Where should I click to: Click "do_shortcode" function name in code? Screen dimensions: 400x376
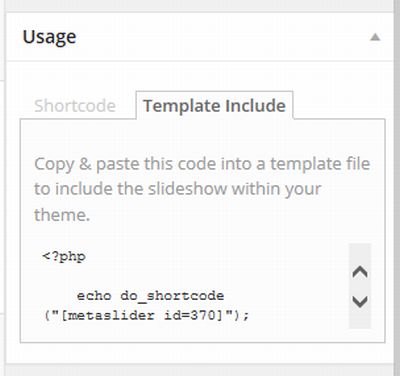(172, 296)
